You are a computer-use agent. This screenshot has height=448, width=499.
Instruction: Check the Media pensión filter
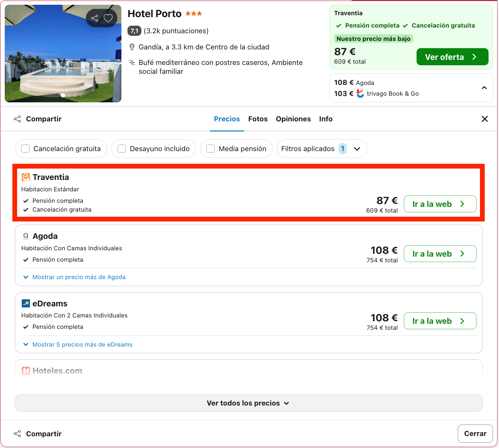click(211, 149)
